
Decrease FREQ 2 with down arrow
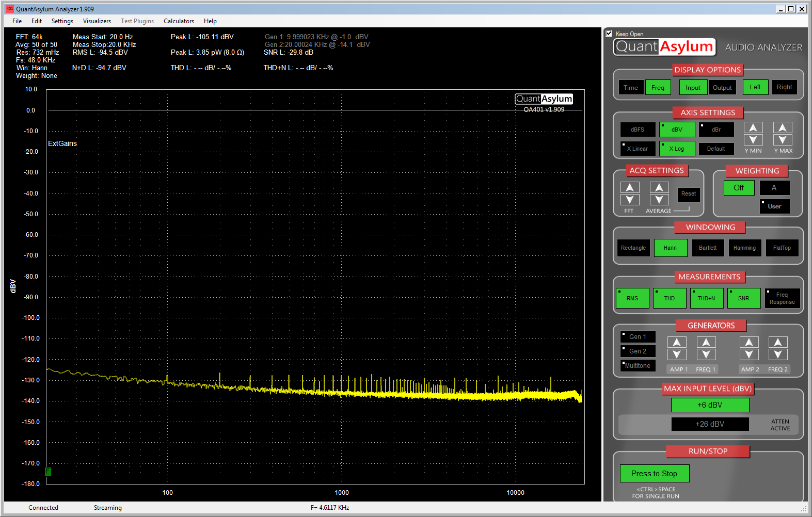pos(778,354)
